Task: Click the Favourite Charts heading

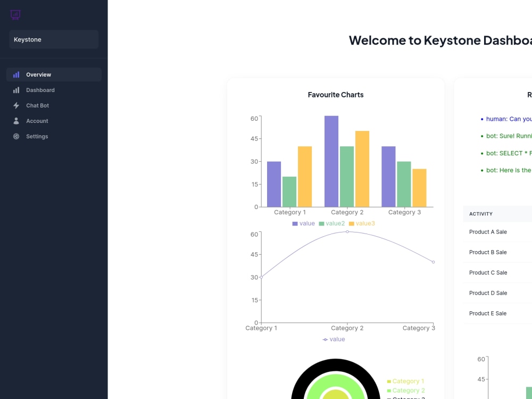Action: [336, 95]
